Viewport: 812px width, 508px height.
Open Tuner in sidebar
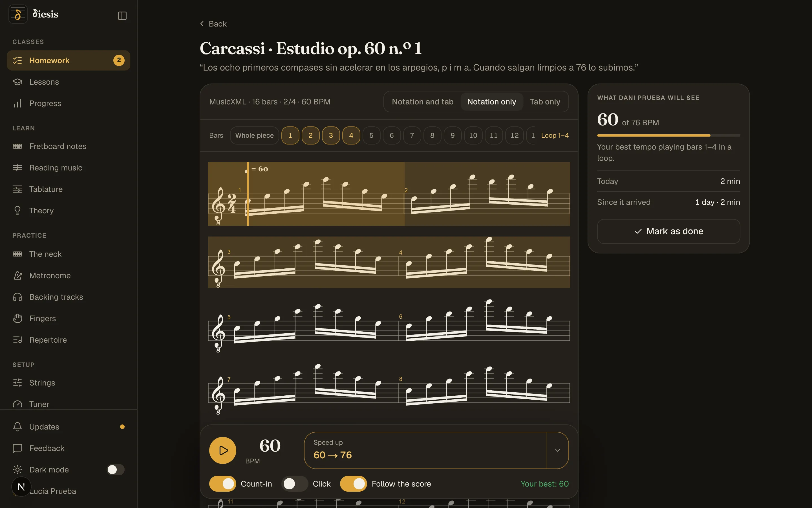[69, 404]
